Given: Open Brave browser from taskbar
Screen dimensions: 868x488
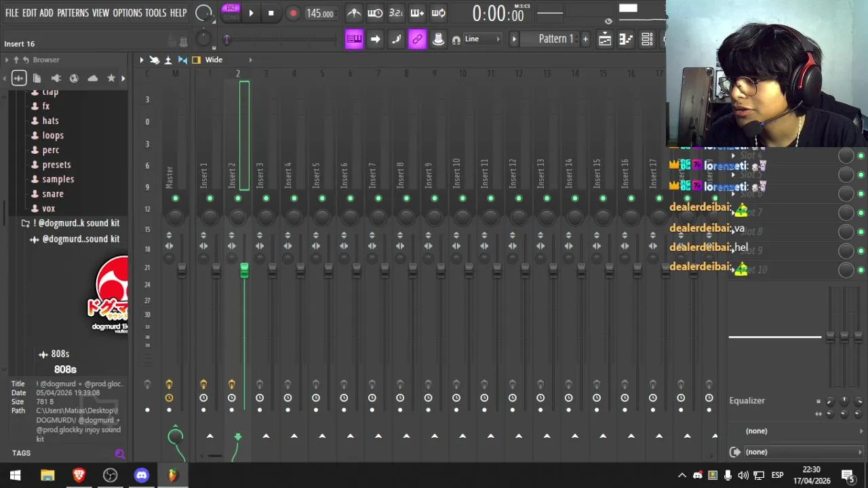Looking at the screenshot, I should (79, 475).
